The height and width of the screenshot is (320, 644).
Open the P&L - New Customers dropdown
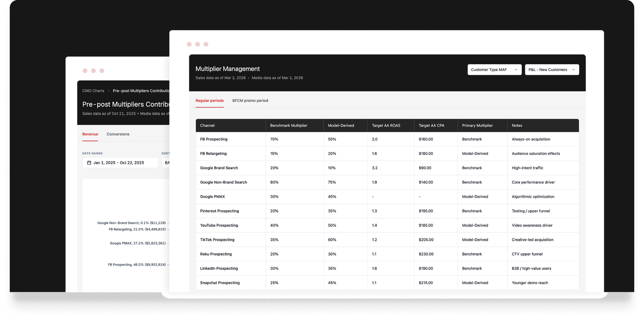(x=552, y=70)
